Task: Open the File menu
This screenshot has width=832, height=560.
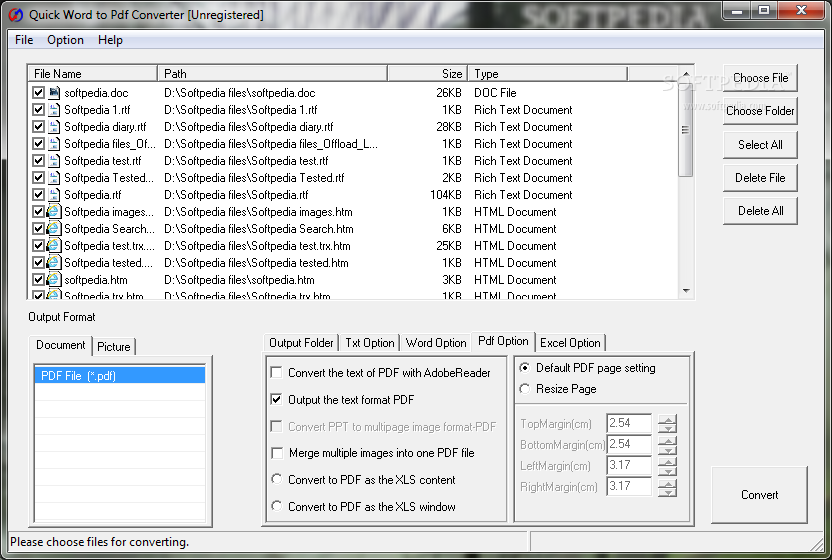Action: (x=24, y=40)
